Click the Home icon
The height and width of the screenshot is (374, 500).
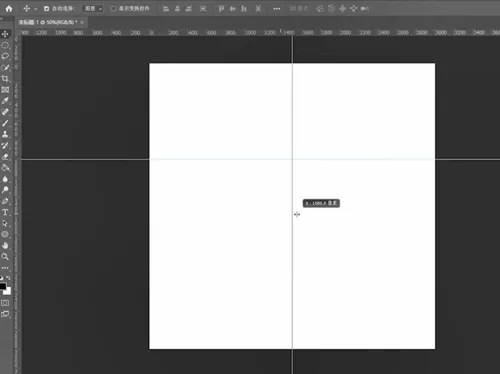[x=9, y=9]
